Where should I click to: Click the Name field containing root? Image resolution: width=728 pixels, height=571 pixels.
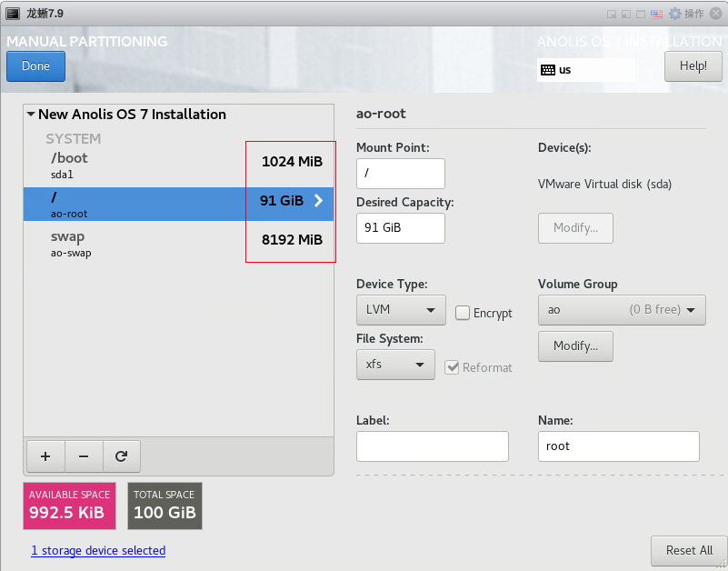point(618,446)
